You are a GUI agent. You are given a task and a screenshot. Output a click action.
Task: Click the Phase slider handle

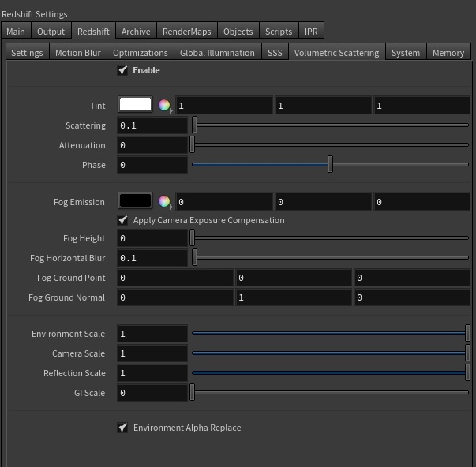click(x=330, y=164)
